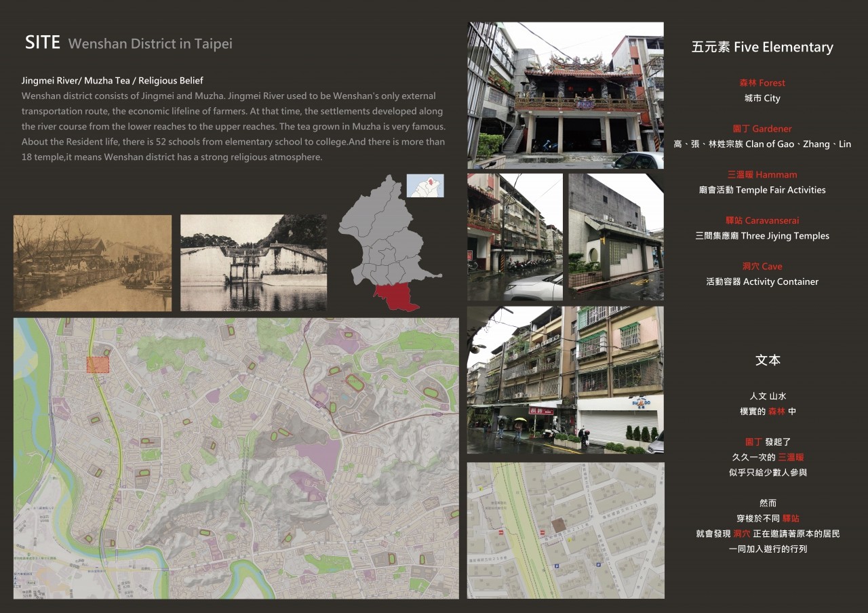Image resolution: width=868 pixels, height=613 pixels.
Task: Select the photo of grey building with stairs
Action: 616,237
